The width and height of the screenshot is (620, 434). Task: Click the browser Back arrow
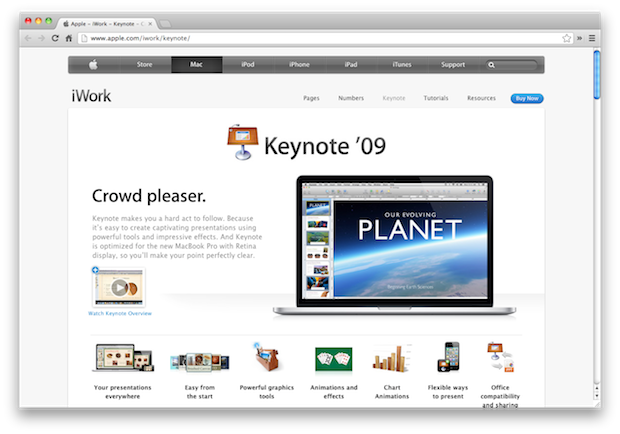(x=28, y=38)
